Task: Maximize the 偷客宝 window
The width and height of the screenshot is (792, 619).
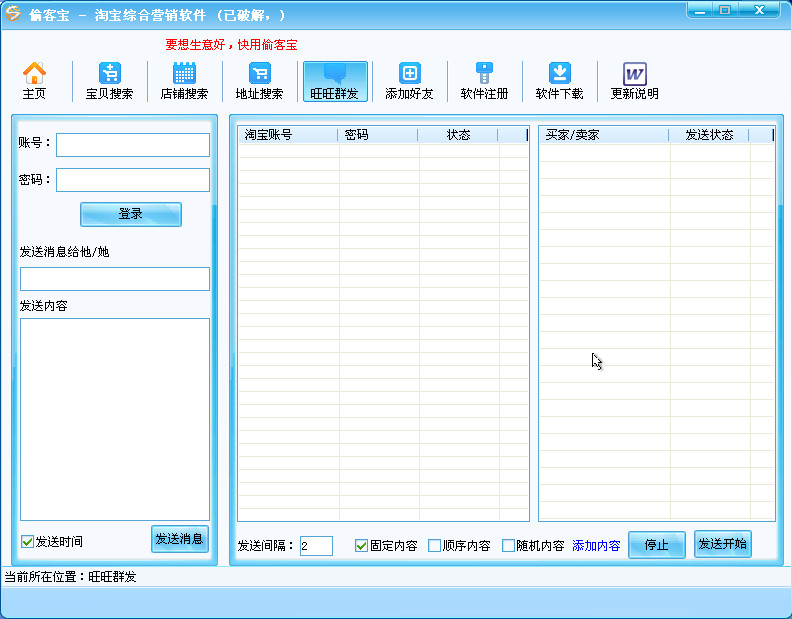Action: tap(725, 10)
